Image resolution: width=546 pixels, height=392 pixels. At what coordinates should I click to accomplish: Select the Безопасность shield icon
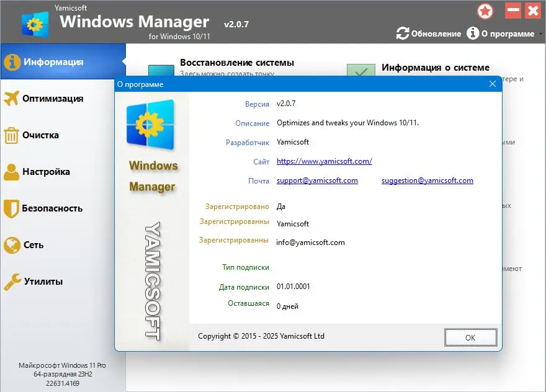11,208
